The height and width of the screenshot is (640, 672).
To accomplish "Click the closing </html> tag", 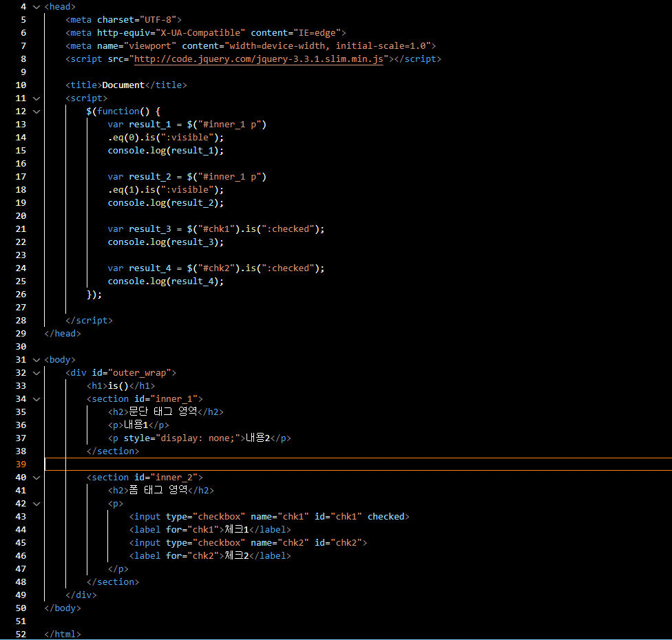I will (x=63, y=634).
